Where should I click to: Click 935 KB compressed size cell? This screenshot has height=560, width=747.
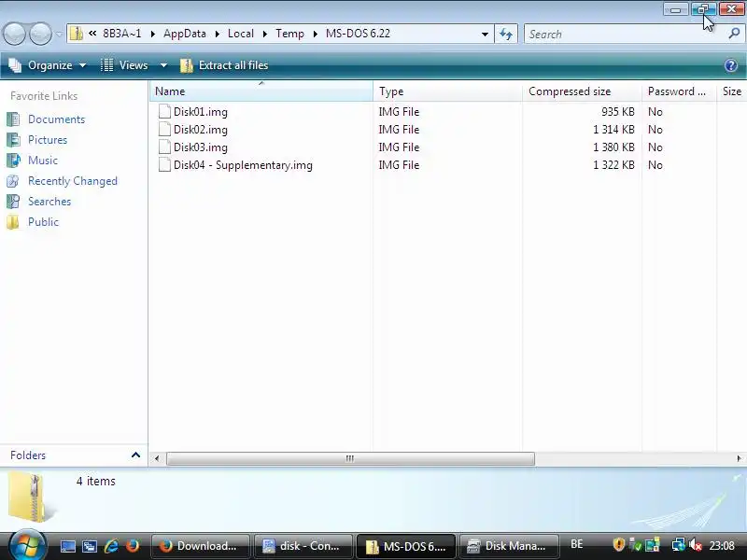617,112
